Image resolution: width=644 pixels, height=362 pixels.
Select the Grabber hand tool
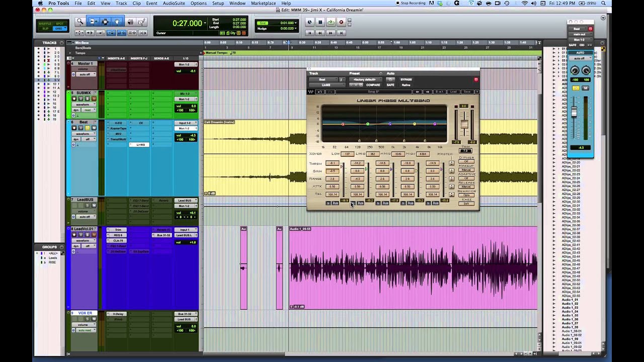pos(117,22)
